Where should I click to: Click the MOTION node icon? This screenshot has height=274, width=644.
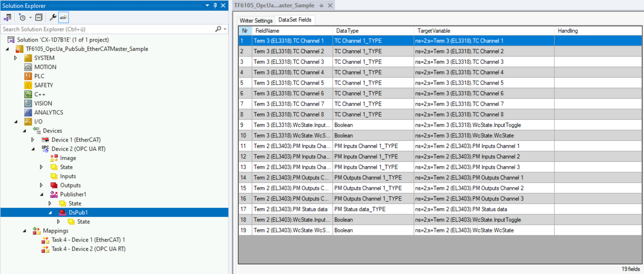(28, 67)
